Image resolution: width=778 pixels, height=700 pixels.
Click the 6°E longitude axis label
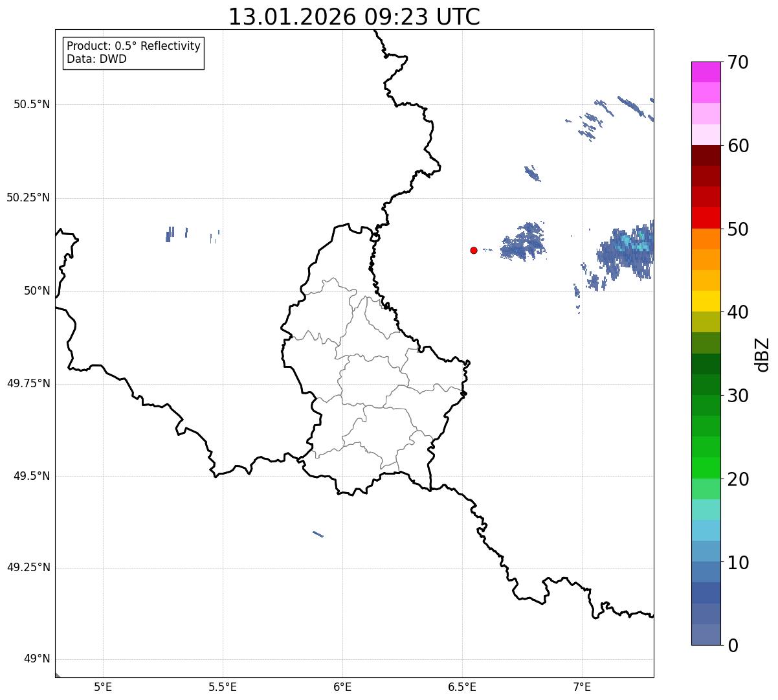(342, 687)
